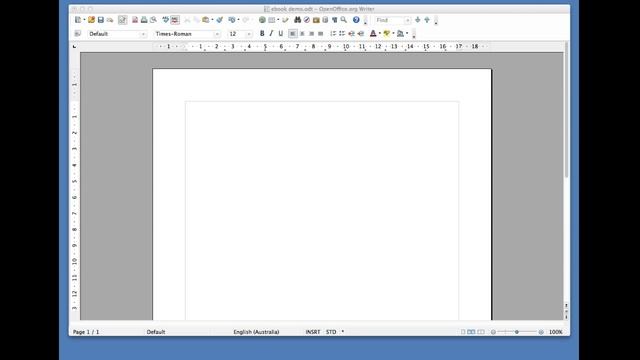Open the font size 12 dropdown
The width and height of the screenshot is (640, 360).
coord(249,34)
